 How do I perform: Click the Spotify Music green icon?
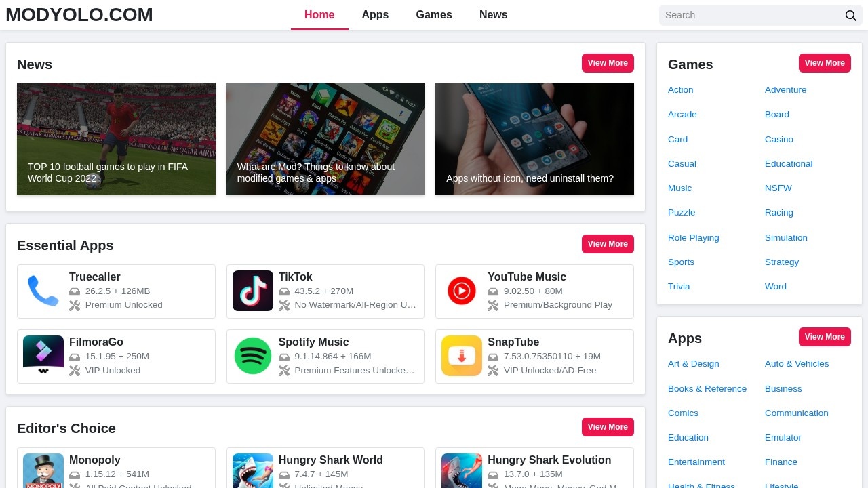pyautogui.click(x=253, y=356)
